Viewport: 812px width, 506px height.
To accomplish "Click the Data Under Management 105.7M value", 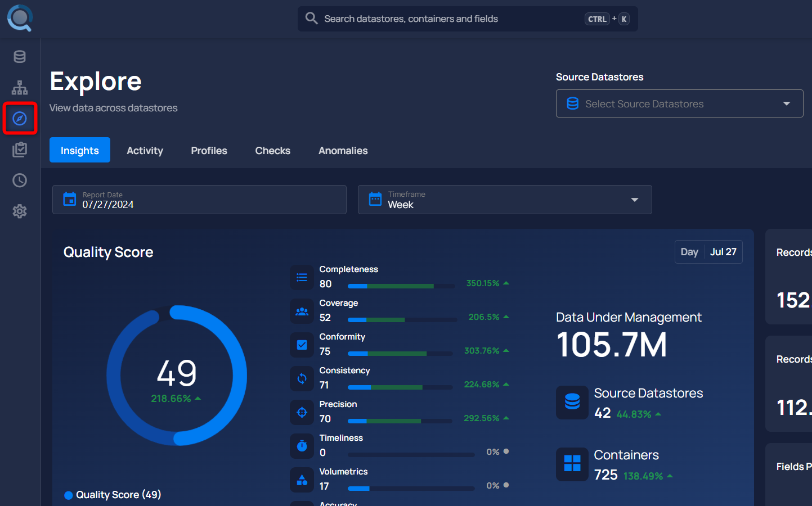I will (x=612, y=345).
